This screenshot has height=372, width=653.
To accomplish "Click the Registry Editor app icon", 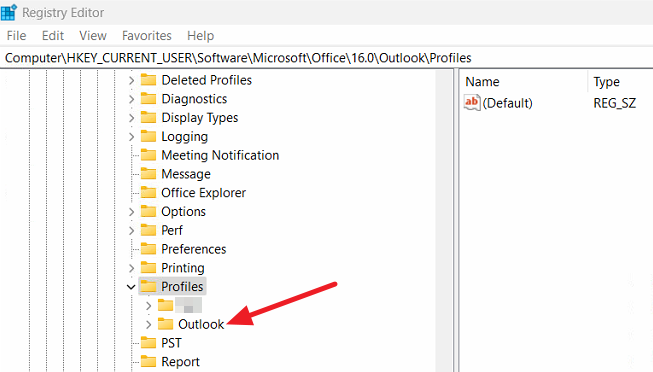I will click(x=8, y=12).
